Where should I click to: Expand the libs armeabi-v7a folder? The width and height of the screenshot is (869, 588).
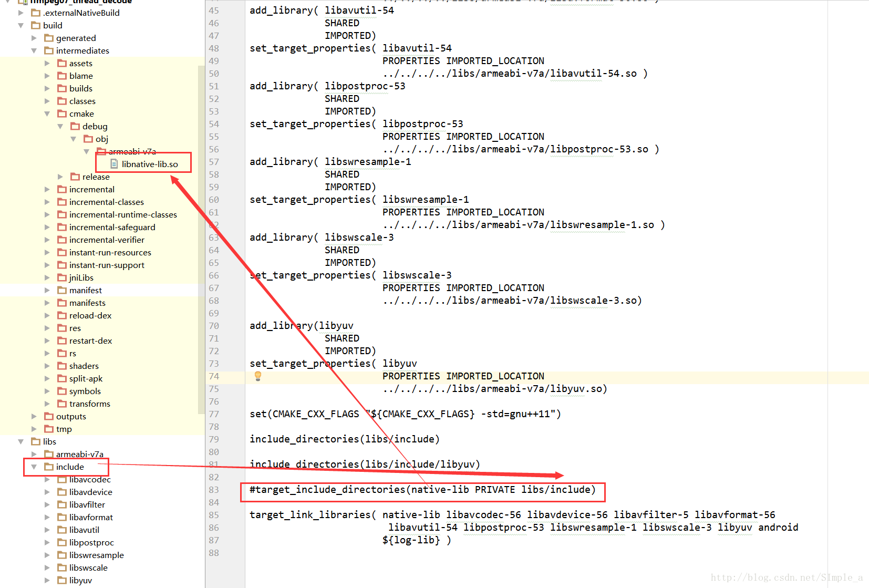click(x=34, y=454)
